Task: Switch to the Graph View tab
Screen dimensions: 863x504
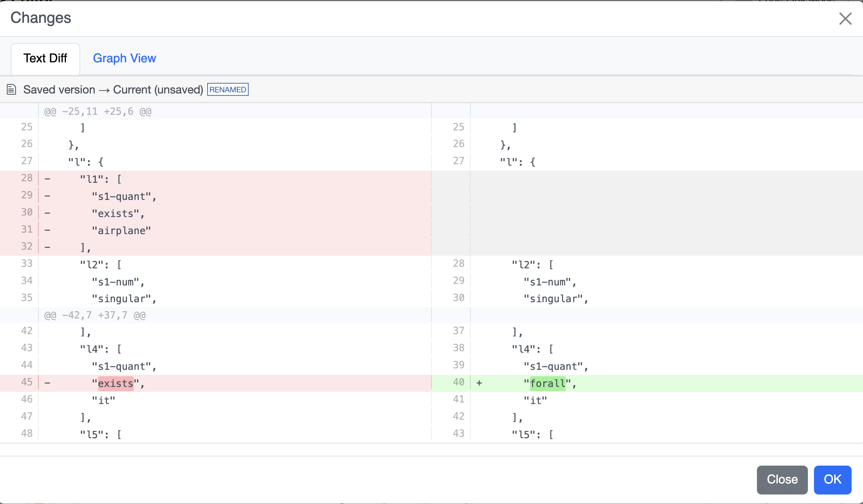Action: (x=124, y=58)
